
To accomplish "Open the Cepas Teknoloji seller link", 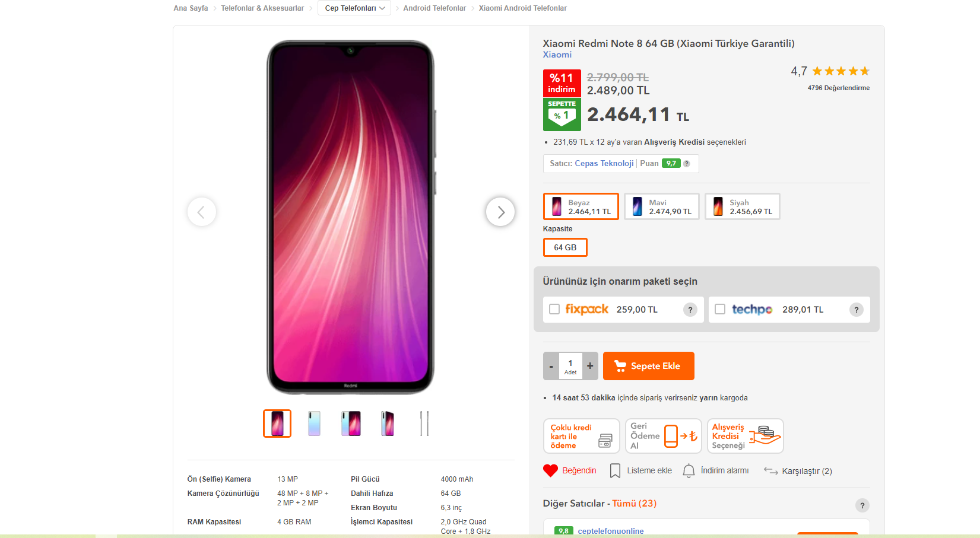I will [x=604, y=164].
